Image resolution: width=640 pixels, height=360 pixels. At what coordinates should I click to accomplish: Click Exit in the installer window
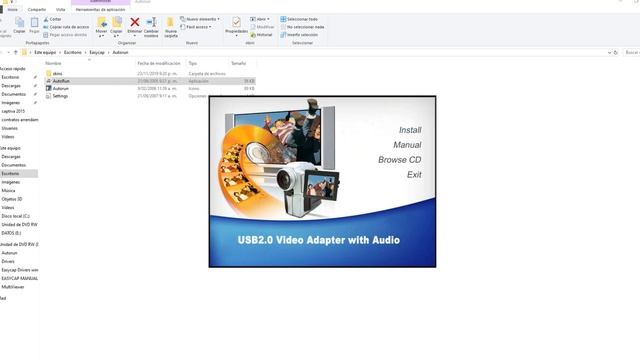(414, 175)
